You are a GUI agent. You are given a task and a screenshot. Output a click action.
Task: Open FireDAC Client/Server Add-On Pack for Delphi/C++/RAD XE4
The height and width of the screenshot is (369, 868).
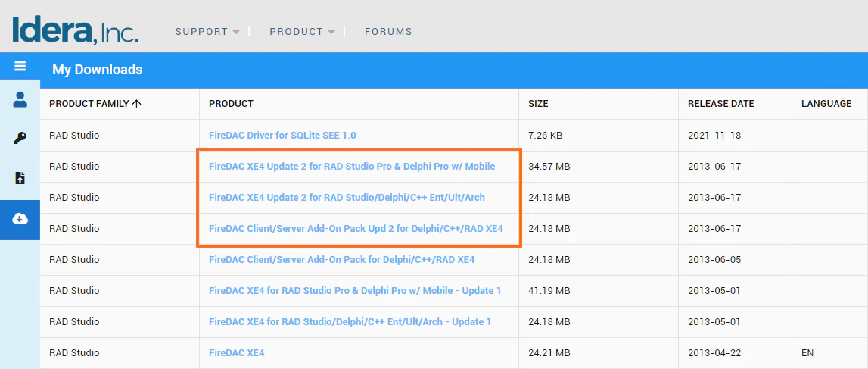(341, 259)
